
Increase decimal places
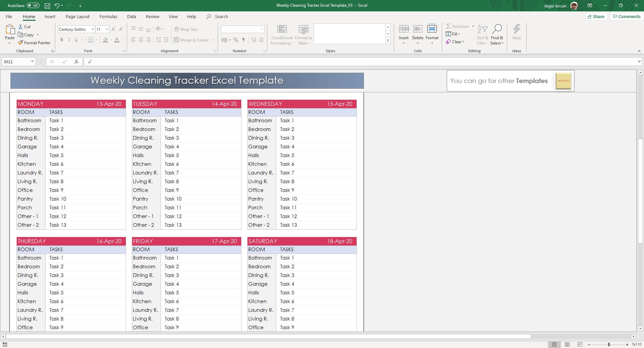point(253,40)
